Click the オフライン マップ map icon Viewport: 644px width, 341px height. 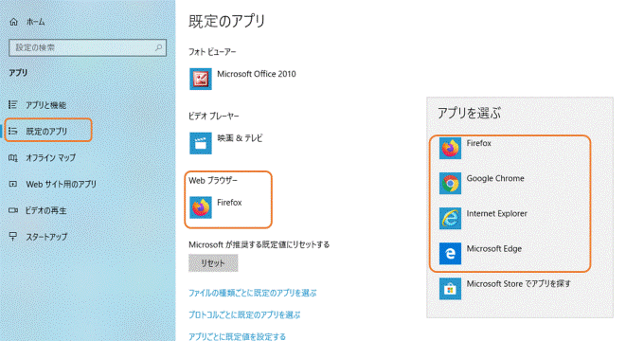coord(13,157)
